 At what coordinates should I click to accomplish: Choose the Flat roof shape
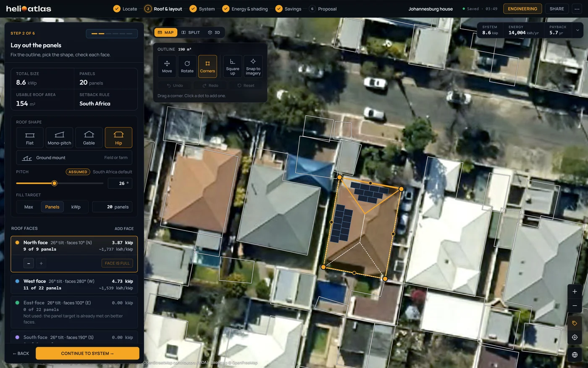(x=30, y=138)
